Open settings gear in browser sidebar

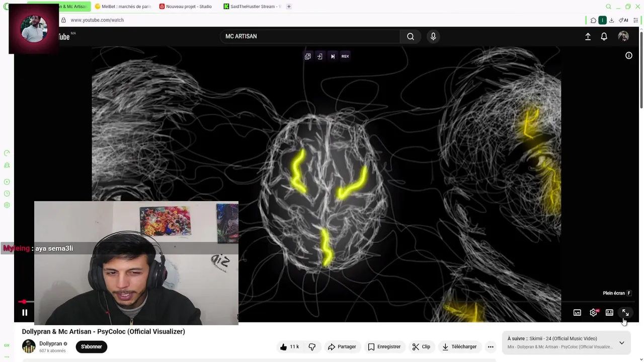(7, 205)
